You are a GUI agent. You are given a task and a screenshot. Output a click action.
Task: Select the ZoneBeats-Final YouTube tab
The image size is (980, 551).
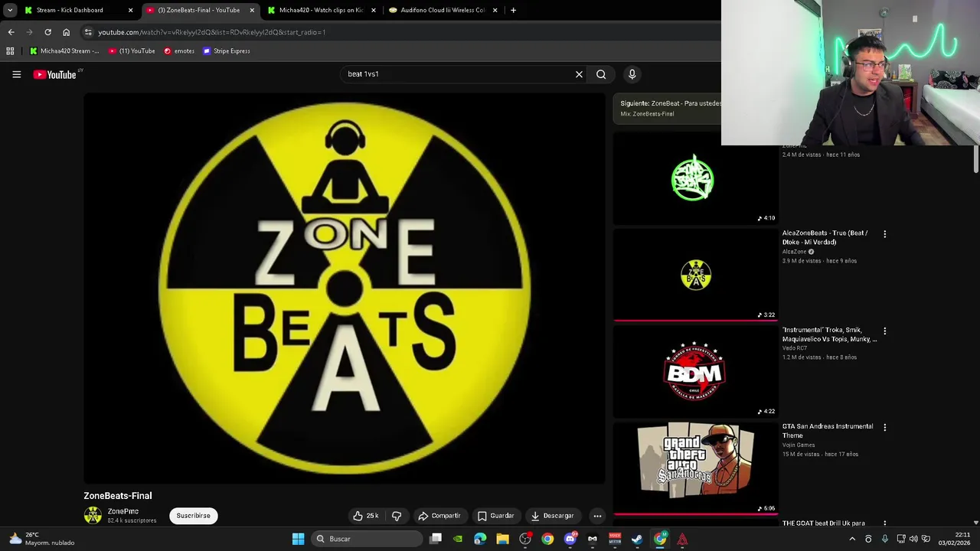point(198,10)
